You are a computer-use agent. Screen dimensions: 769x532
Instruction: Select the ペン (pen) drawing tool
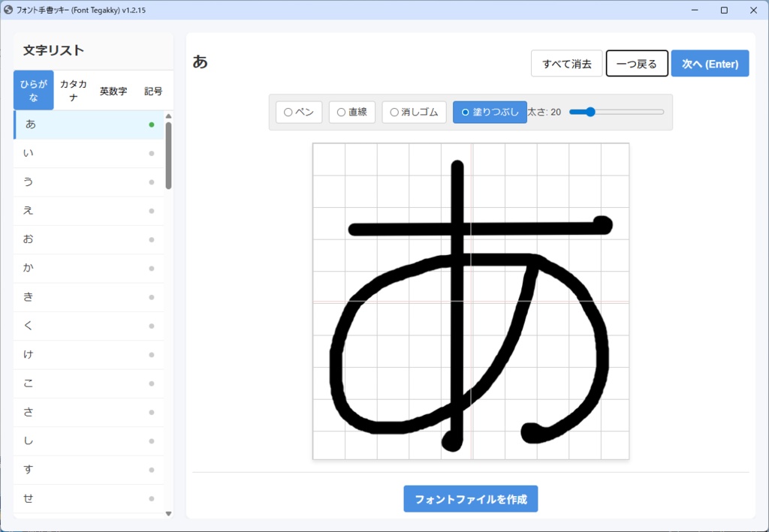pyautogui.click(x=299, y=111)
